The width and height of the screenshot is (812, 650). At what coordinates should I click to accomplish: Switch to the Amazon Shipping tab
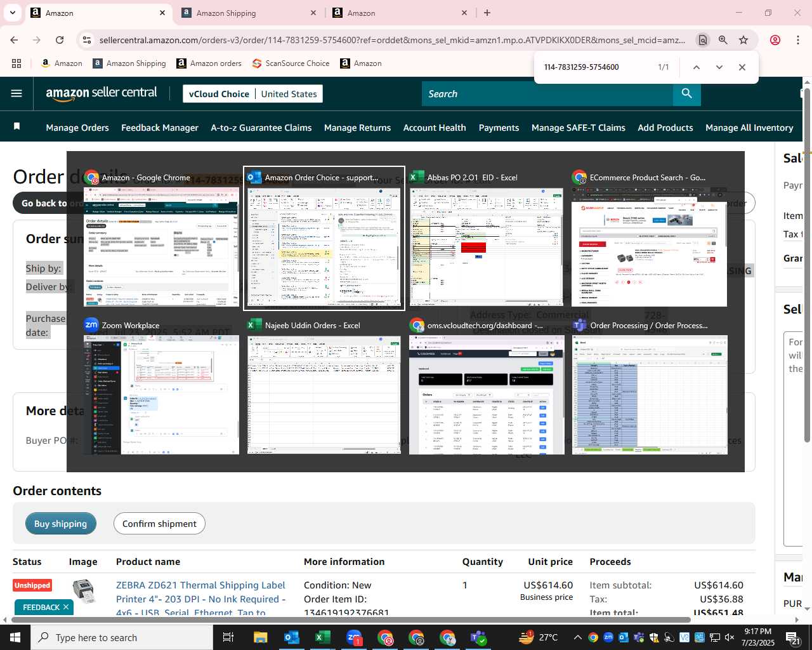pos(249,13)
